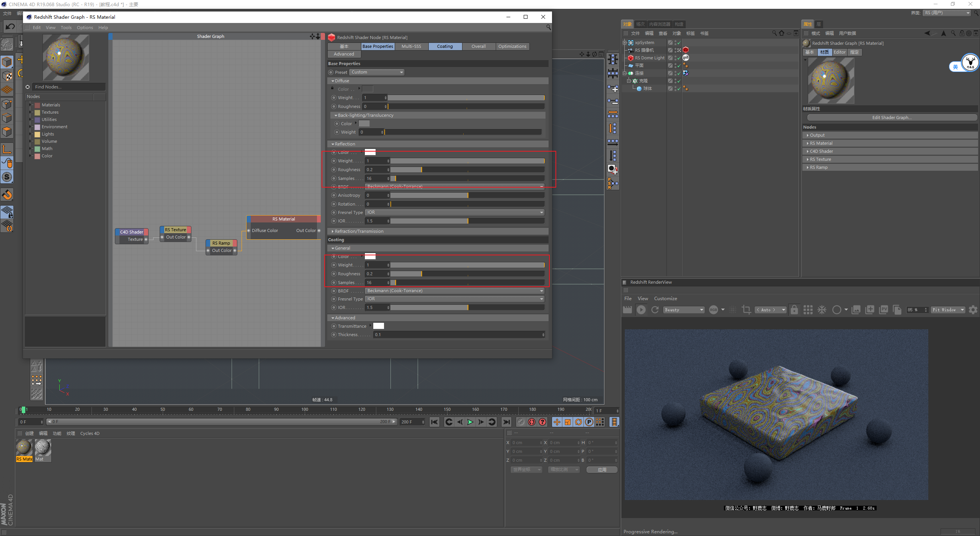Open the Reflection BRDF dropdown
The image size is (980, 536).
(x=454, y=186)
